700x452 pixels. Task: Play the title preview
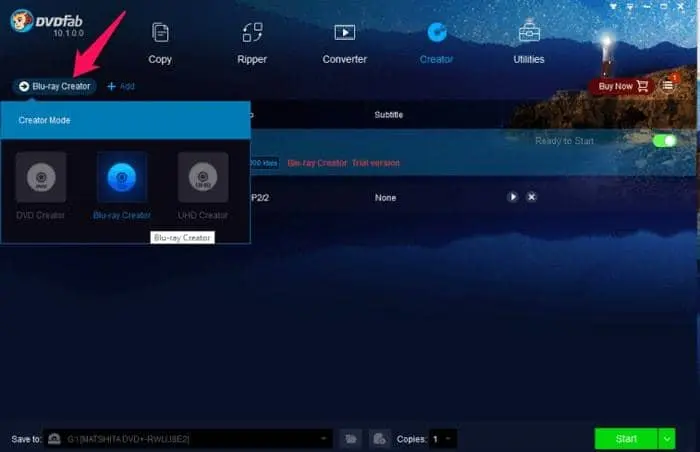coord(513,197)
